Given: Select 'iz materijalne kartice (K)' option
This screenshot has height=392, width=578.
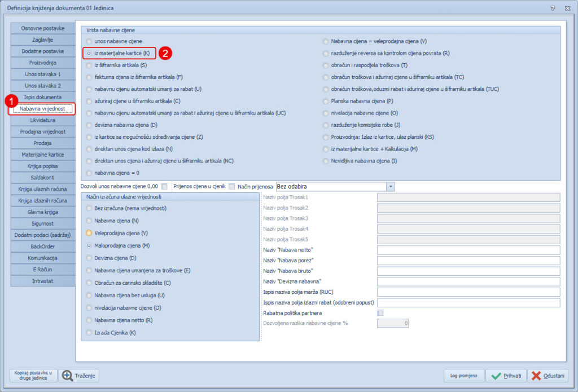Looking at the screenshot, I should tap(89, 53).
